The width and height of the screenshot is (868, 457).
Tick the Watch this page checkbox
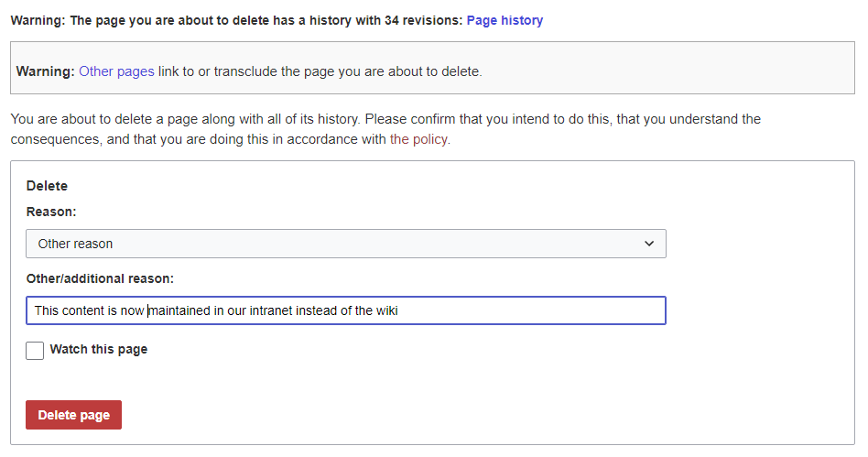[x=35, y=350]
